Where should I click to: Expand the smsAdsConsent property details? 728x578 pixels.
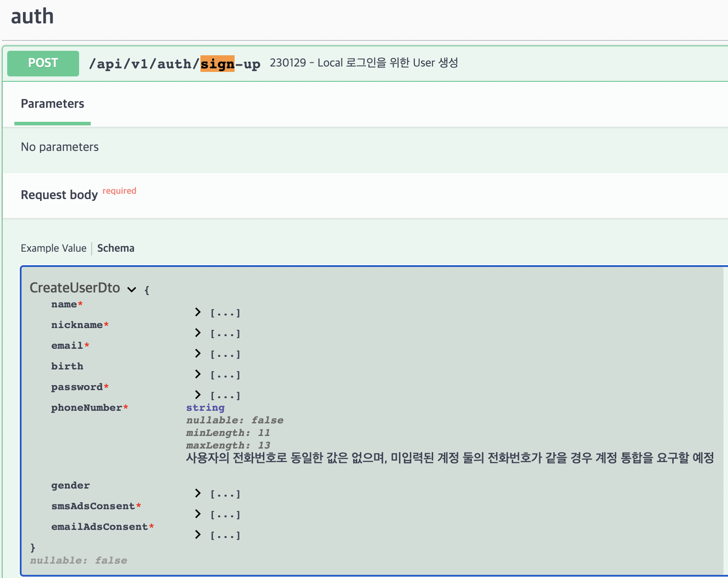pyautogui.click(x=197, y=514)
